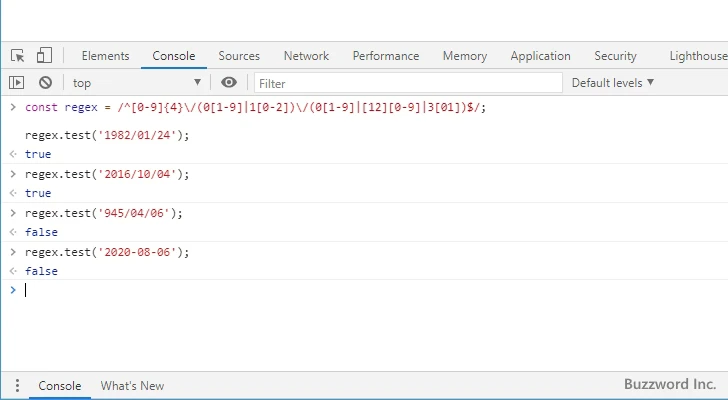Screen dimensions: 728x400
Task: Select the Console tab in the bottom drawer
Action: coord(59,385)
